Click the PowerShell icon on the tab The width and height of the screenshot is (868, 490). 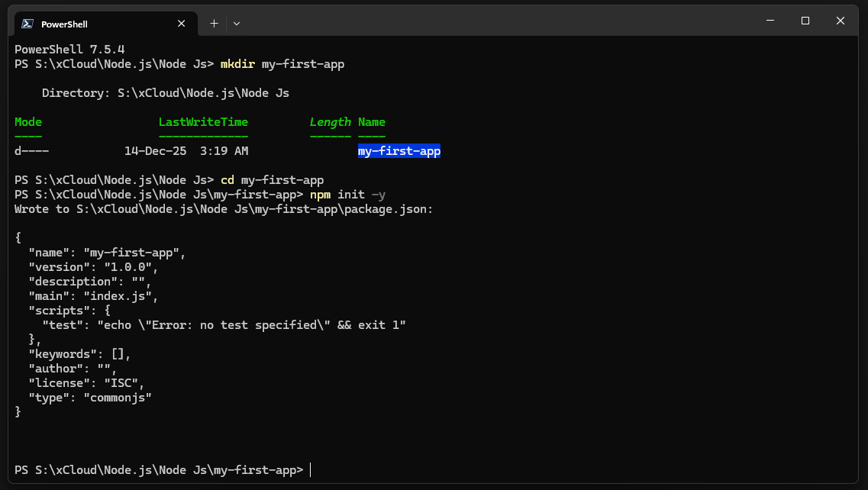point(26,23)
